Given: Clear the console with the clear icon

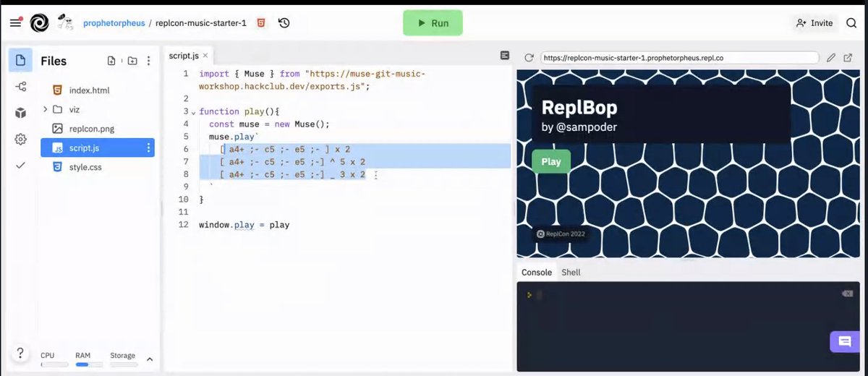Looking at the screenshot, I should [x=847, y=294].
